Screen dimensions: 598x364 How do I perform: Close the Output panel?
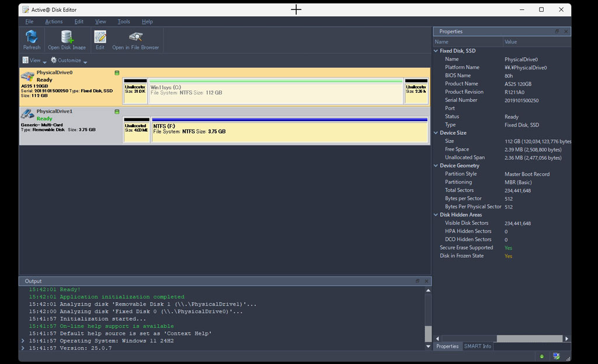(426, 281)
